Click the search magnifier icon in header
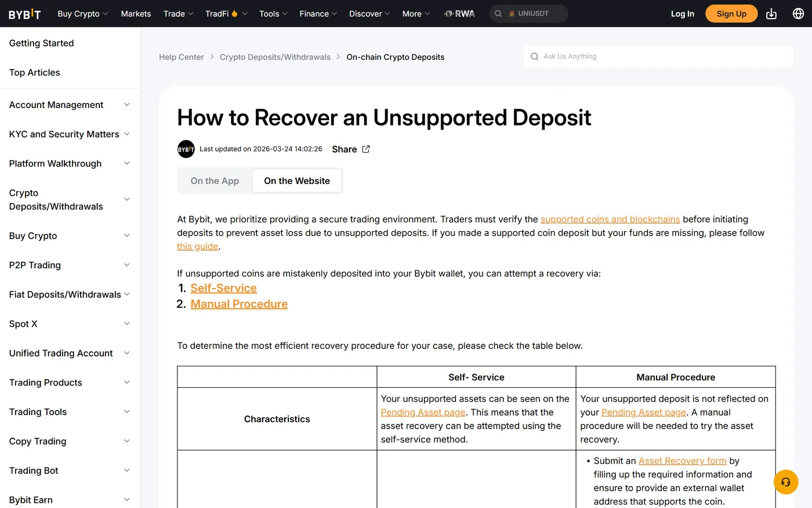The height and width of the screenshot is (508, 812). click(x=498, y=13)
